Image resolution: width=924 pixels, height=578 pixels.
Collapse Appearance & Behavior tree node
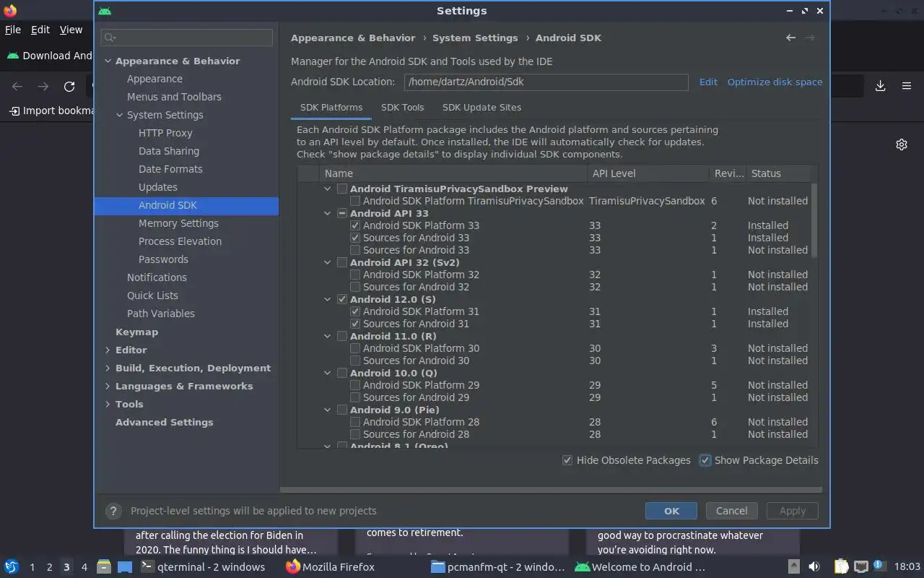[108, 61]
